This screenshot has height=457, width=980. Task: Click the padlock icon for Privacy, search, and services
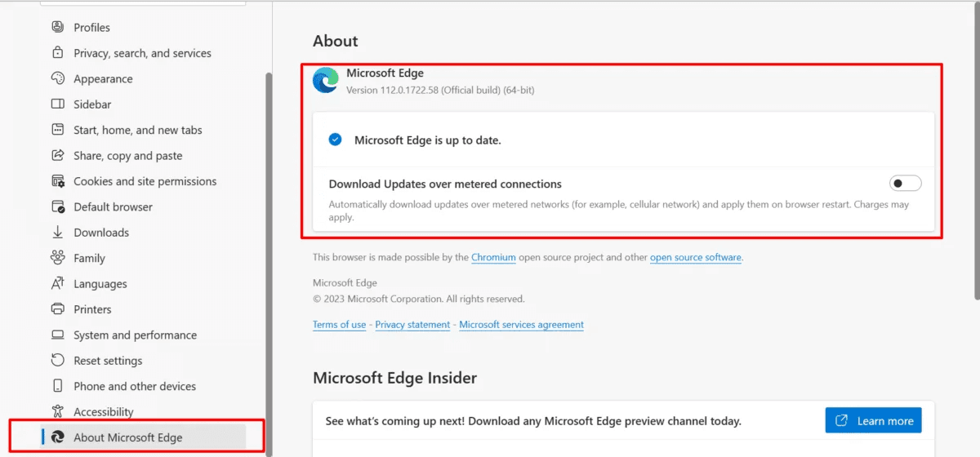click(57, 53)
